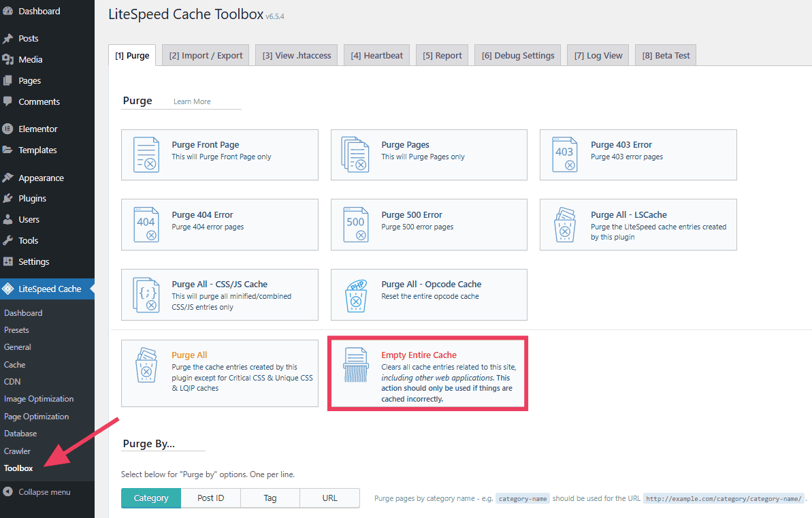Select Tag purge mode
Screen dimensions: 812x518
(x=270, y=498)
